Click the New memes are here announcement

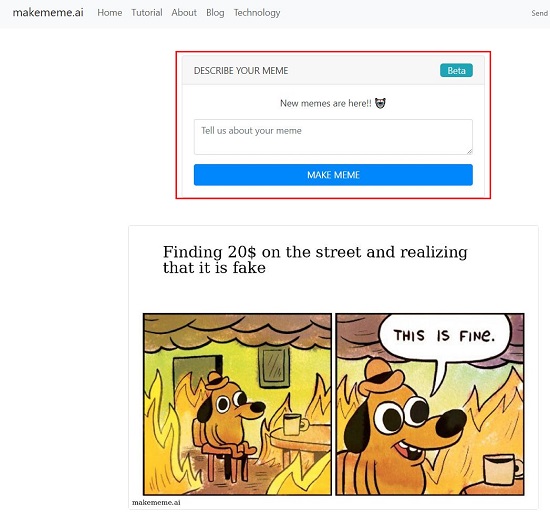click(326, 103)
